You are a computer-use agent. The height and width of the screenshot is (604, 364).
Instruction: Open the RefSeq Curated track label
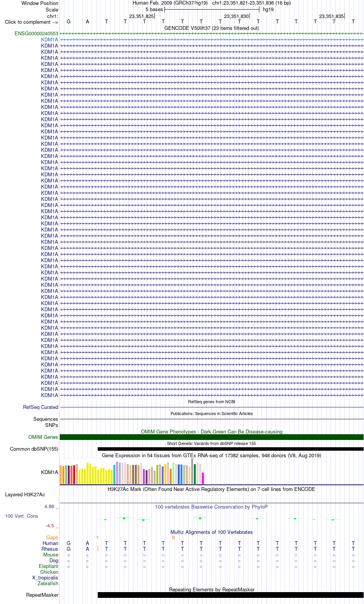(41, 407)
